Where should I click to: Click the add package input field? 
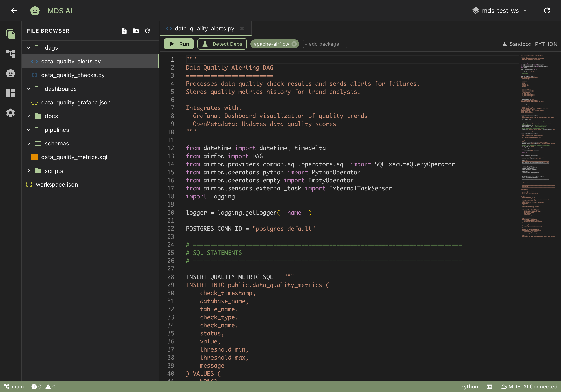tap(325, 44)
